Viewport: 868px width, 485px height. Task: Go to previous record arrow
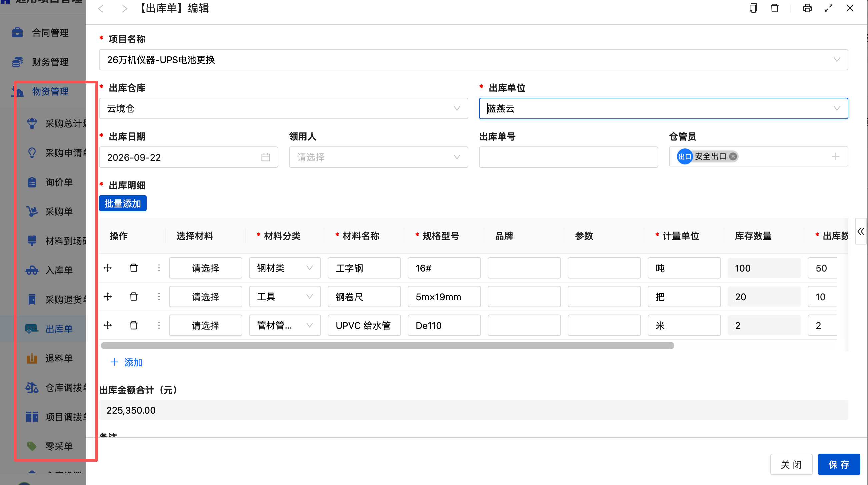pos(100,8)
